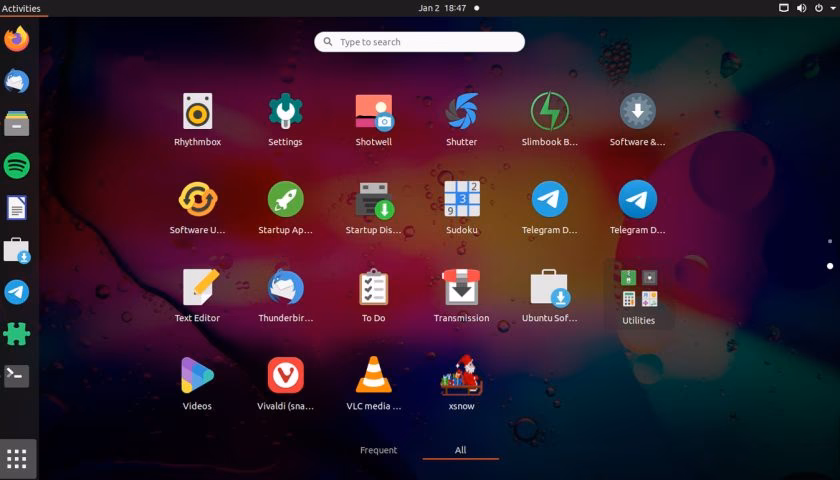Focus the Type to search field
Viewport: 840px width, 480px height.
[x=419, y=42]
